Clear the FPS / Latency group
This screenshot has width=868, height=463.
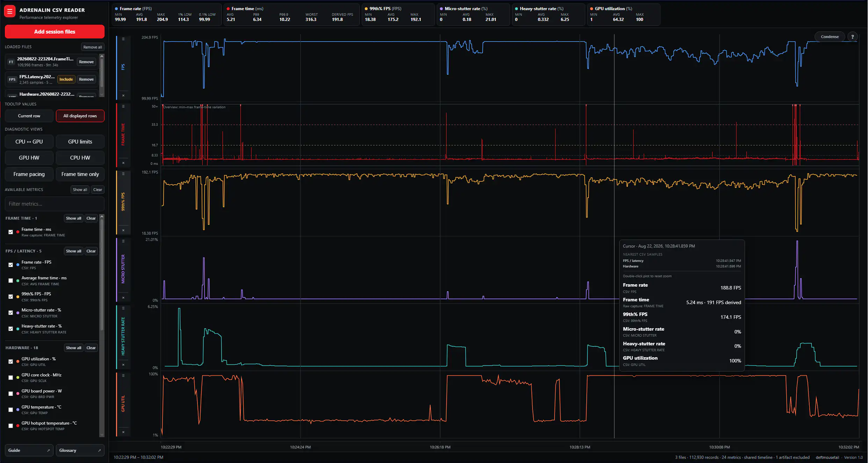click(x=91, y=251)
